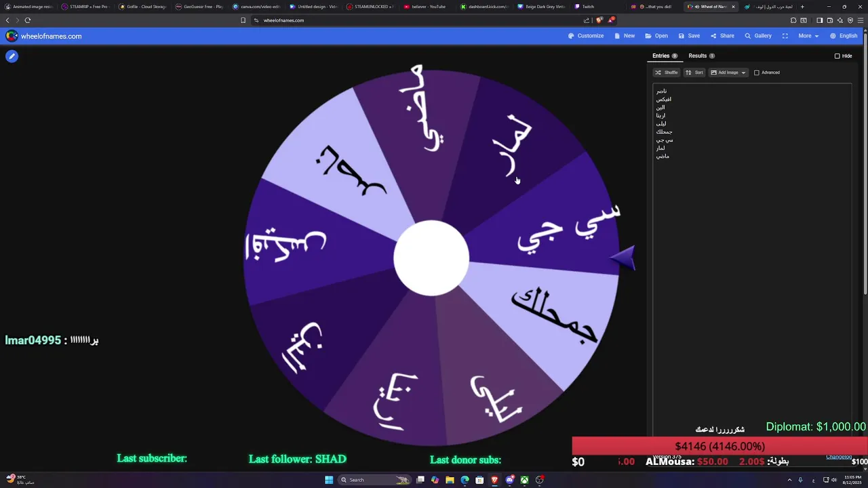
Task: Click the wheelofnames.com logo
Action: (x=43, y=36)
